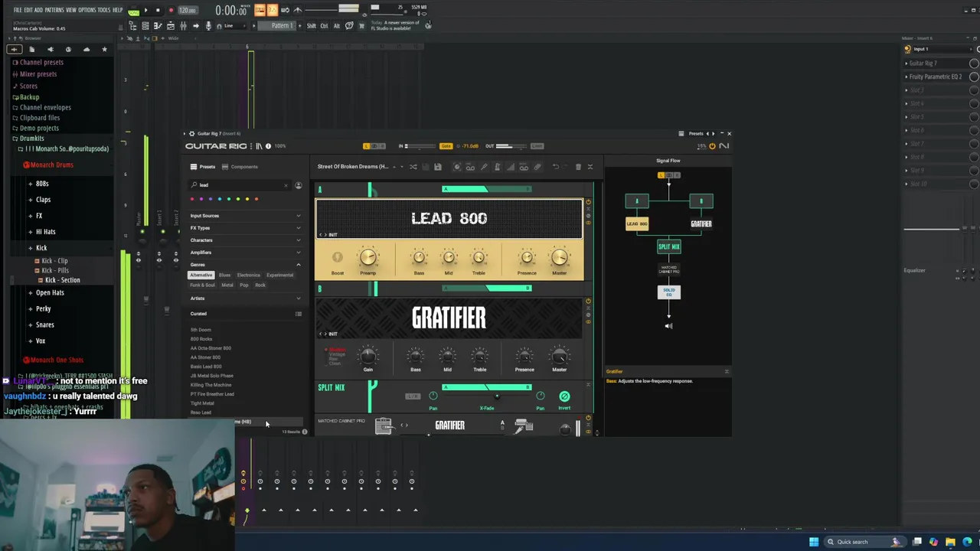Undo last Guitar Rig action
The width and height of the screenshot is (980, 551).
(x=556, y=167)
